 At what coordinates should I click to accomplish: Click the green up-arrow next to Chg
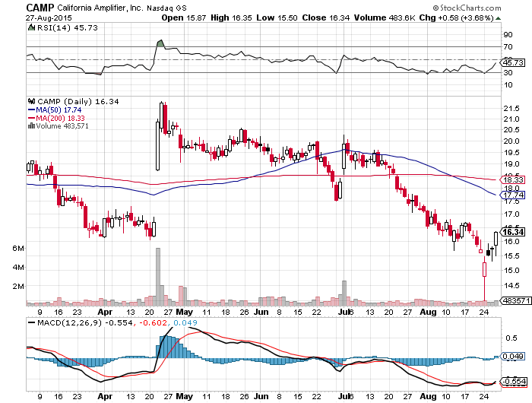[498, 18]
